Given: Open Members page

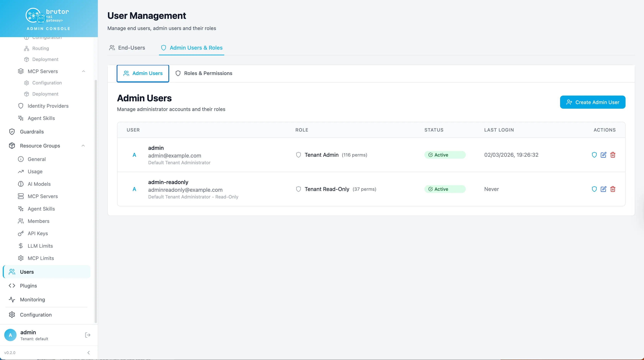Looking at the screenshot, I should coord(33,221).
